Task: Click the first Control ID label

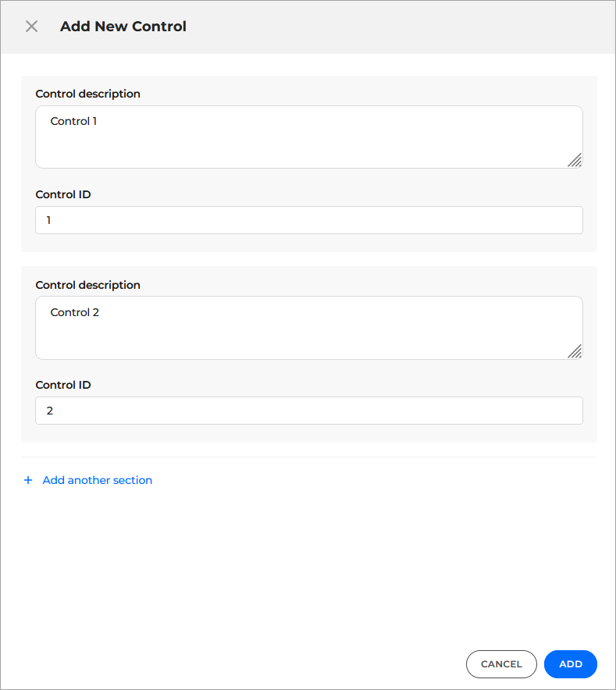Action: (x=63, y=194)
